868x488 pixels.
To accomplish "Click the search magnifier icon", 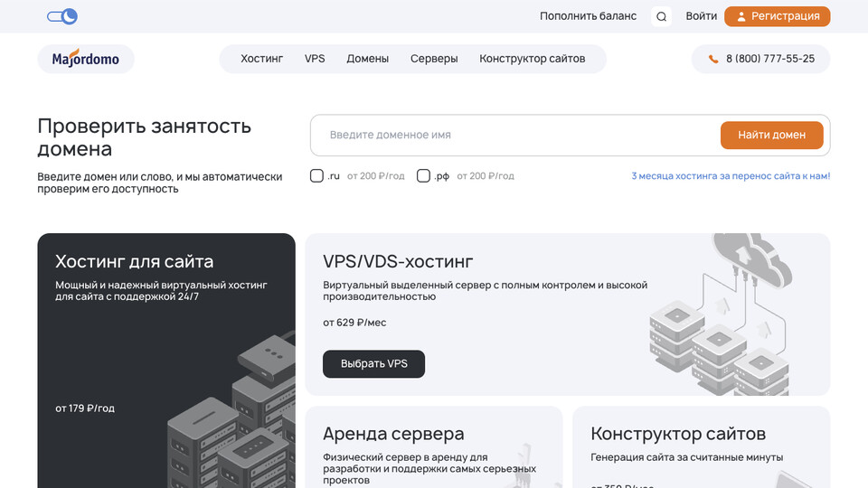I will pyautogui.click(x=661, y=16).
